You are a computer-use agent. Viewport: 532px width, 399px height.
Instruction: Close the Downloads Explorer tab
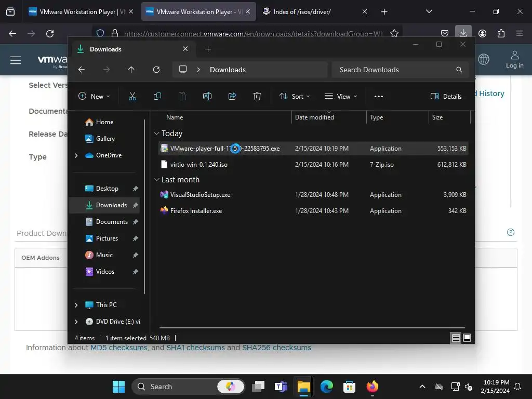click(185, 49)
